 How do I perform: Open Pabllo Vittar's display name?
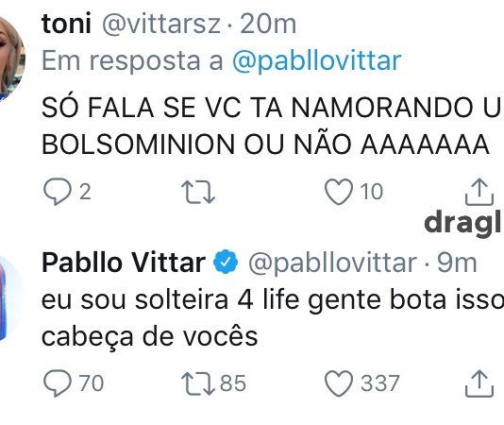coord(124,263)
